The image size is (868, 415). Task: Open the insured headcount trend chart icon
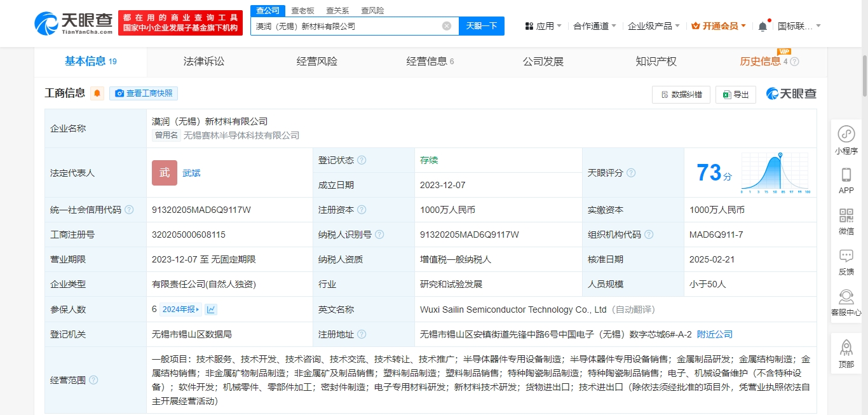[211, 310]
